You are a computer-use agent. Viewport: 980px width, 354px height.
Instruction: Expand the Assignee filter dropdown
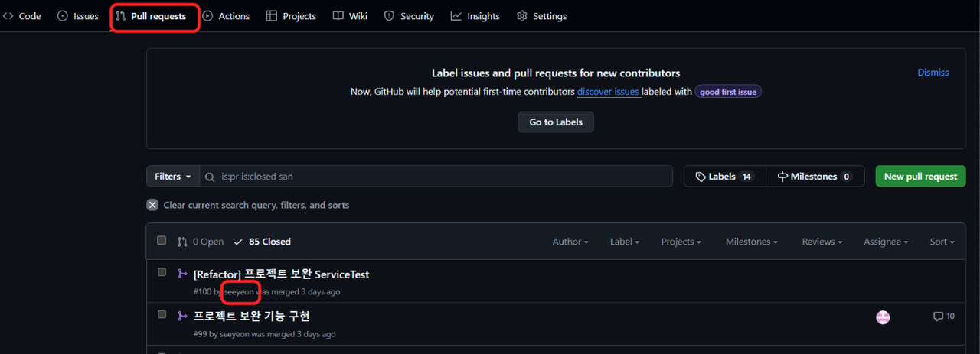pyautogui.click(x=886, y=242)
